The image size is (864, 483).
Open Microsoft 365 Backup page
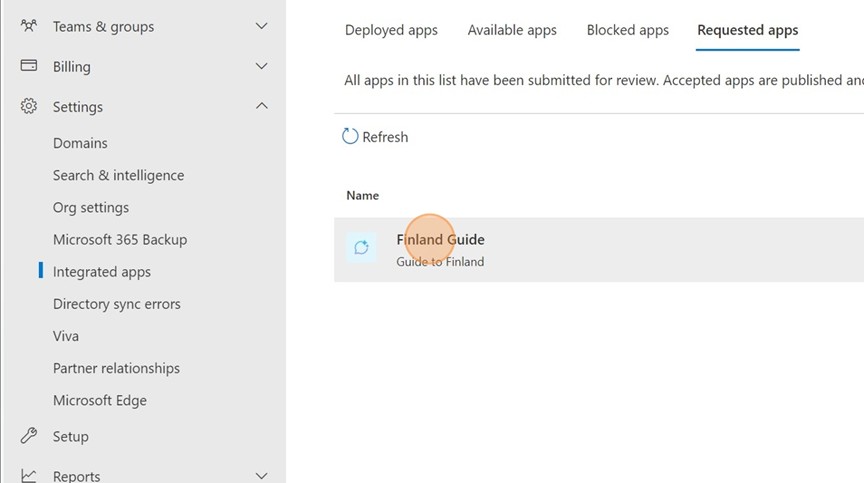tap(120, 239)
